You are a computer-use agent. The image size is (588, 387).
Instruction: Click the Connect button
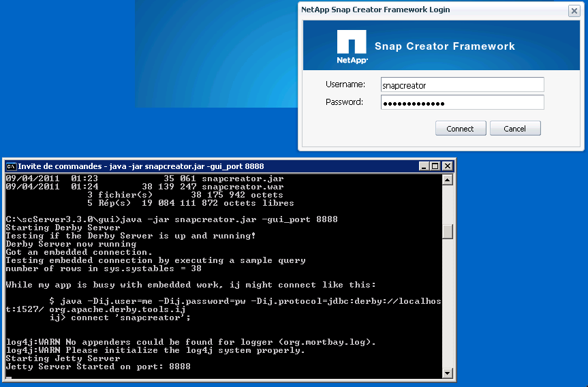point(461,128)
